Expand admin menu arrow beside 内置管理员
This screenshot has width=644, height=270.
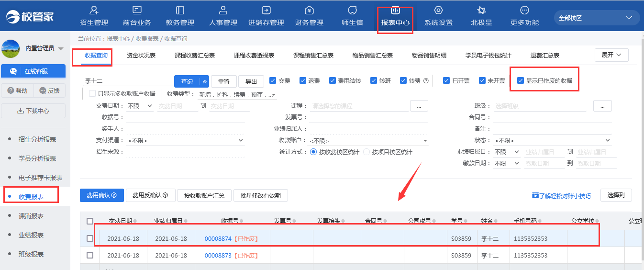click(x=61, y=48)
